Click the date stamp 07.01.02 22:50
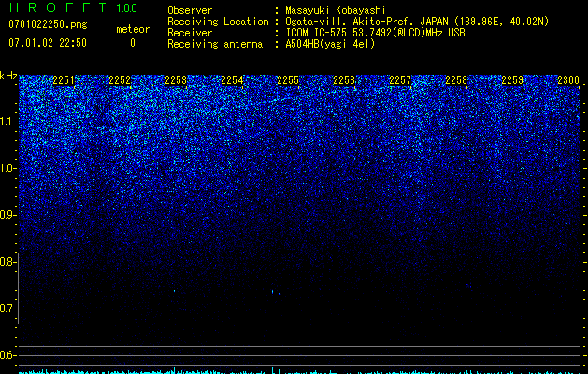The image size is (588, 374). (48, 43)
